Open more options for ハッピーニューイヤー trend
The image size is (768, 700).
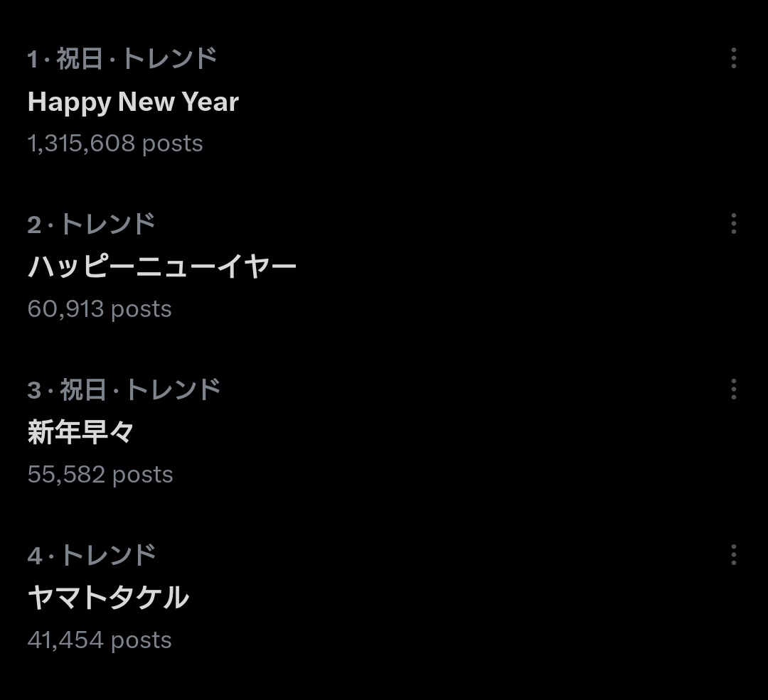733,224
